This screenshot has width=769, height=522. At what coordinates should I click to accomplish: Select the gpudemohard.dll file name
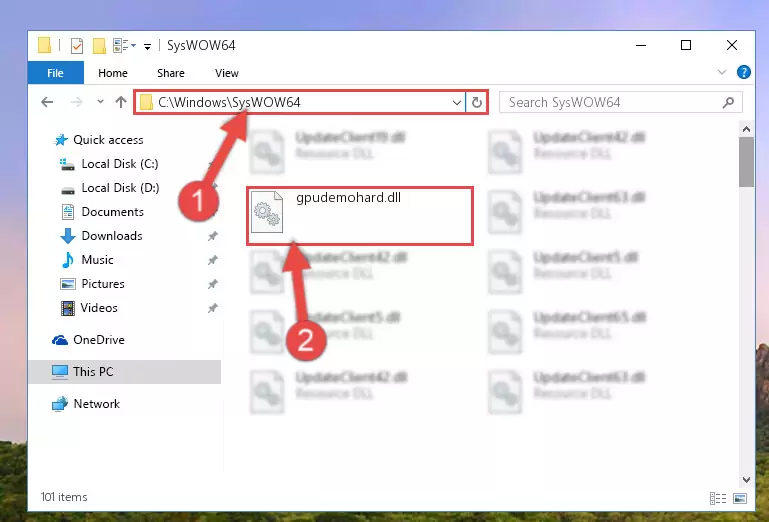pyautogui.click(x=348, y=198)
